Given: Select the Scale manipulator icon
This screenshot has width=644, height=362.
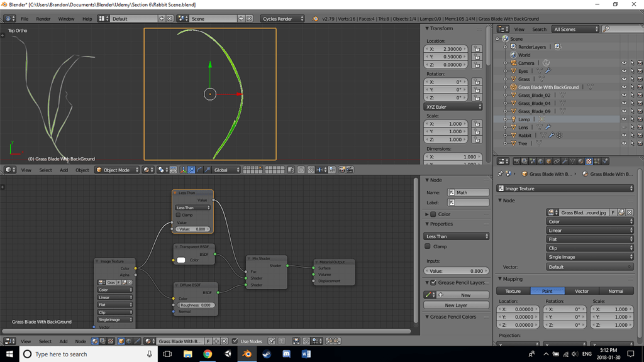Looking at the screenshot, I should [208, 170].
